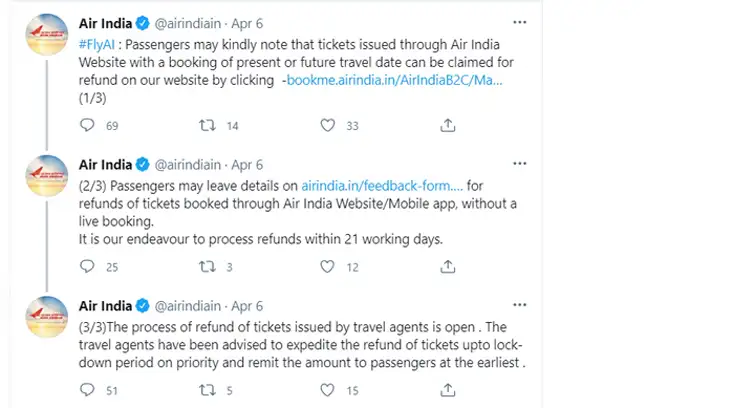Reply to the (3/3) travel agents tweet
Screen dimensions: 750x408
click(87, 390)
